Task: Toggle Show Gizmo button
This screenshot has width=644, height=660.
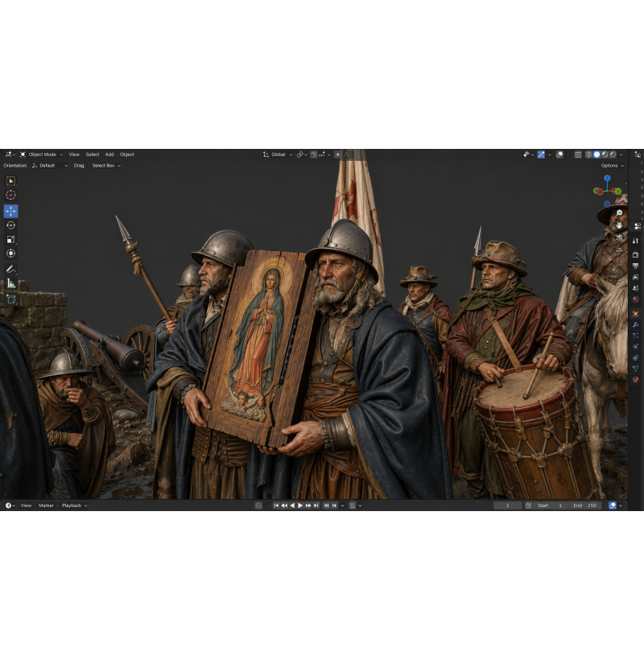Action: click(x=541, y=155)
